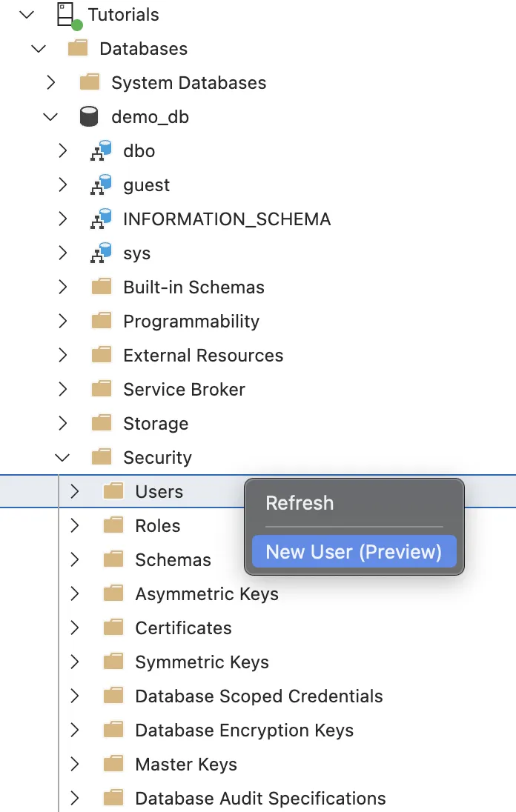Select the Users tree item label
Image resolution: width=516 pixels, height=812 pixels.
pos(159,492)
